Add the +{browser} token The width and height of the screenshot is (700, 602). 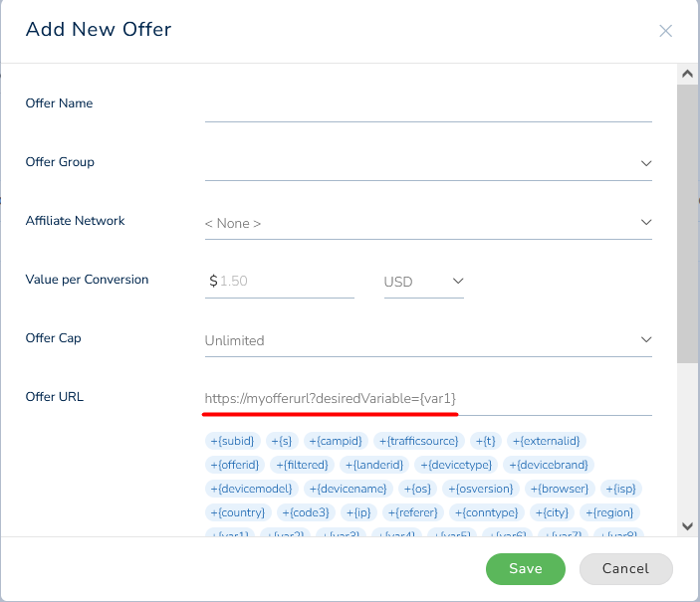(560, 489)
